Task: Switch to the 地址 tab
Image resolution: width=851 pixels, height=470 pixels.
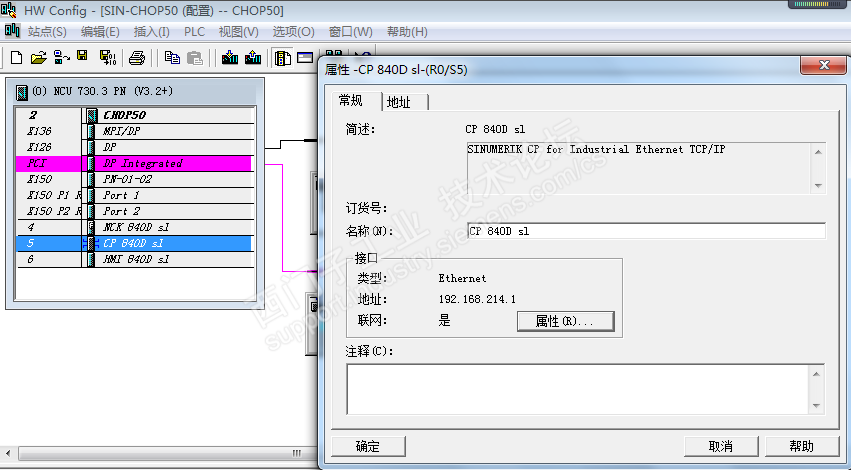Action: coord(405,102)
